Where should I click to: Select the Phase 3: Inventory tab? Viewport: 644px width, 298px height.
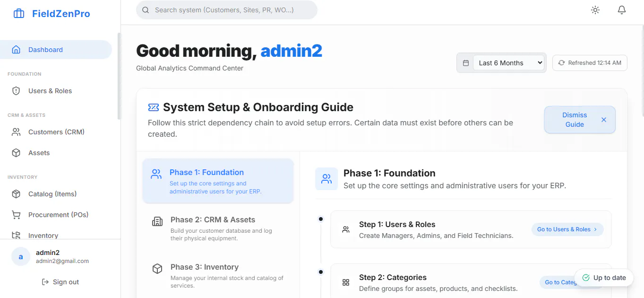[x=218, y=275]
